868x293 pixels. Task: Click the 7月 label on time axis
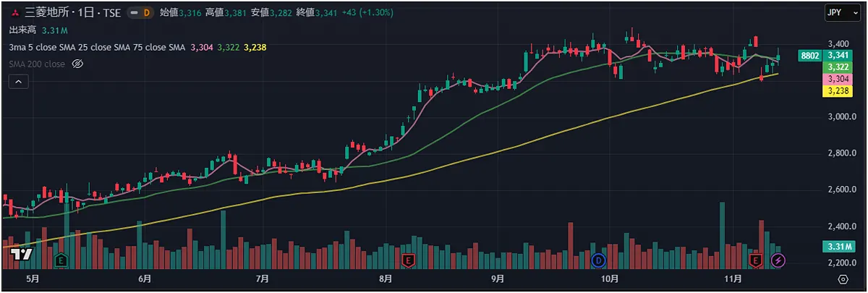pyautogui.click(x=263, y=279)
